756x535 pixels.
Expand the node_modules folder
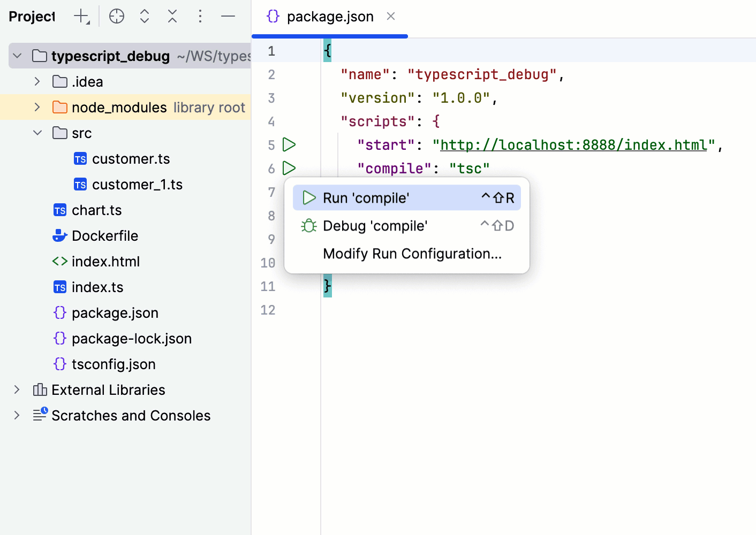pos(36,107)
